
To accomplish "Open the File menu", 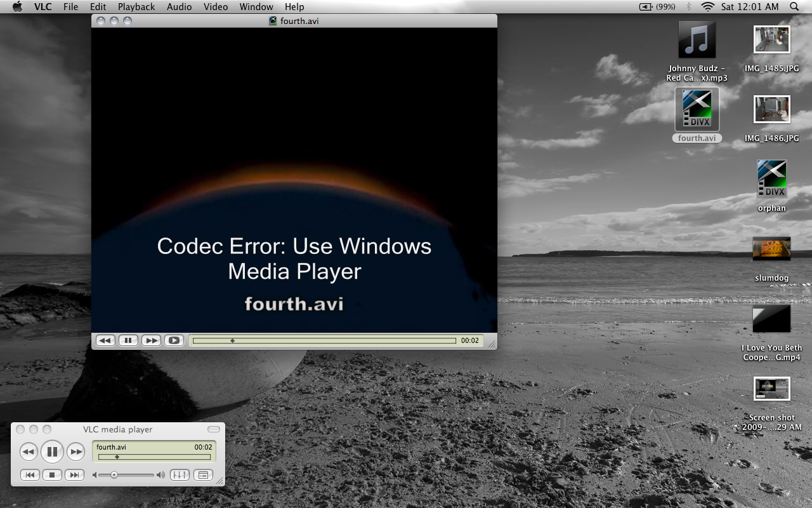I will point(71,6).
